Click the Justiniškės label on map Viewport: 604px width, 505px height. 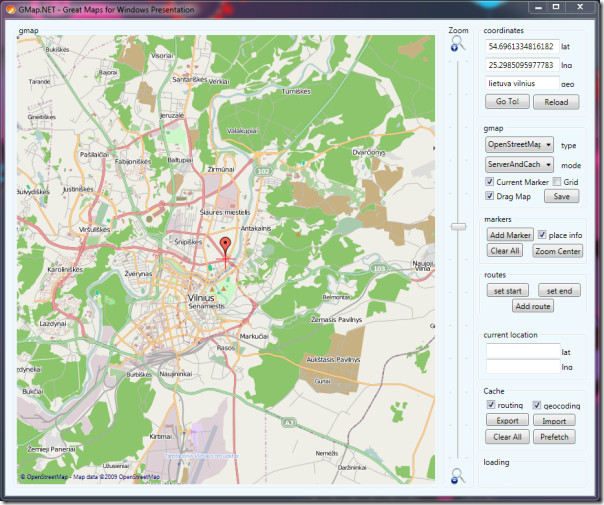coord(78,189)
